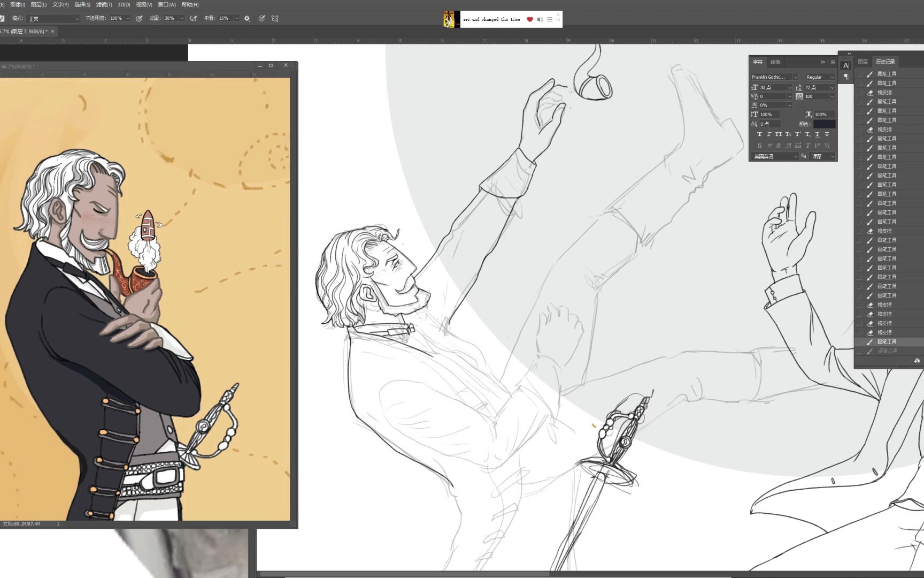Click the stylistic alternates aa icon

798,145
